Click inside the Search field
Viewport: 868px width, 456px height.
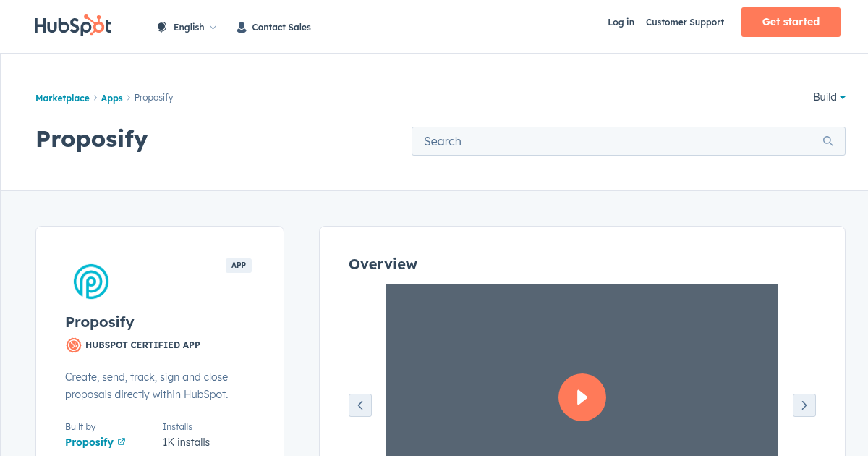tap(579, 141)
